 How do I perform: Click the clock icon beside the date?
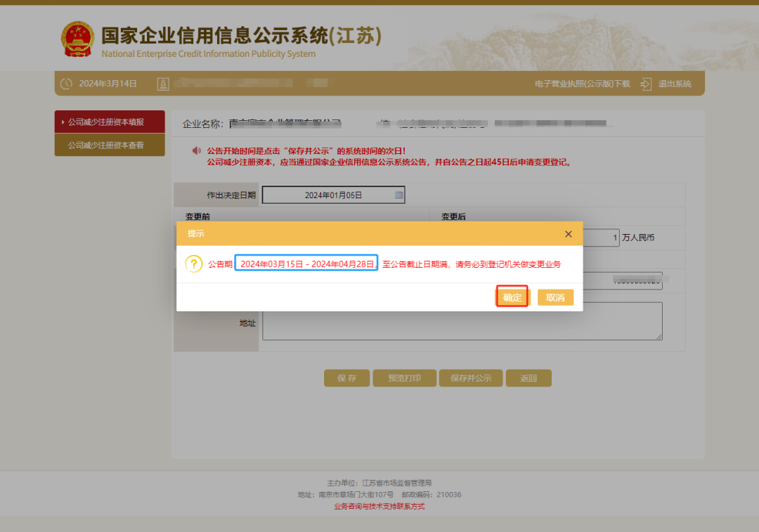coord(66,84)
